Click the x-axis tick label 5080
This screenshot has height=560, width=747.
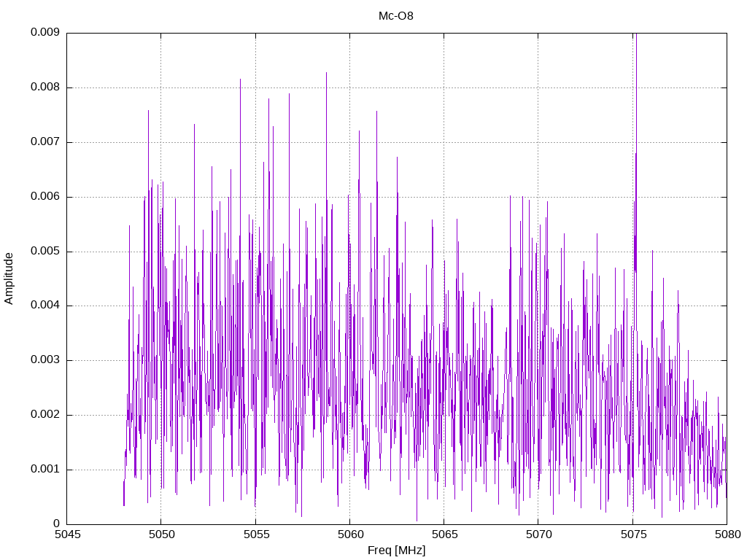pos(728,534)
